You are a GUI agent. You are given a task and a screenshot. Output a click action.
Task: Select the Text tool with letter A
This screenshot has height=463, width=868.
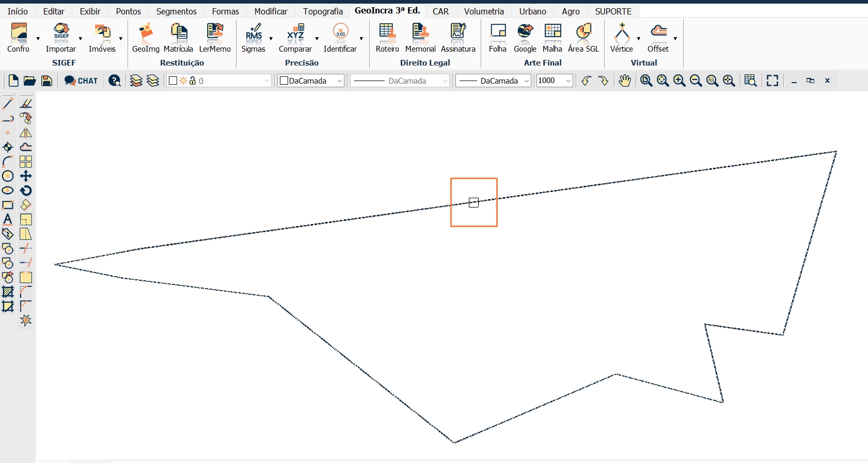pos(8,219)
